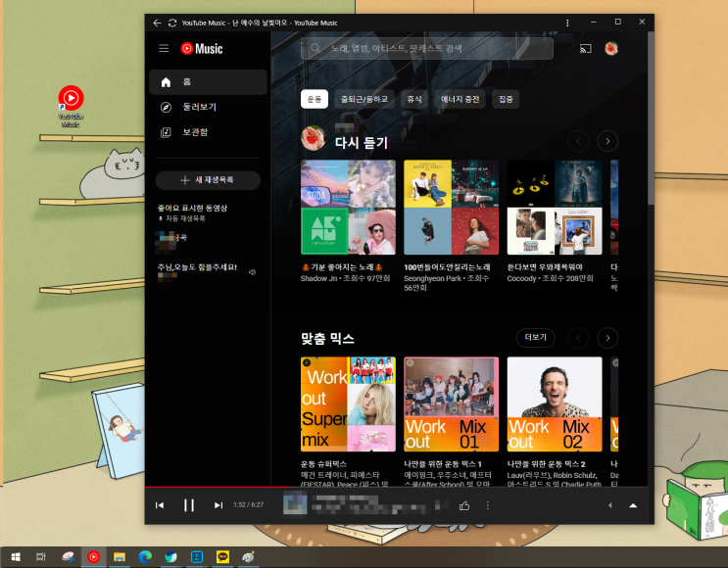Screen dimensions: 728x568
Task: Click the YouTube Music logo
Action: (x=202, y=48)
